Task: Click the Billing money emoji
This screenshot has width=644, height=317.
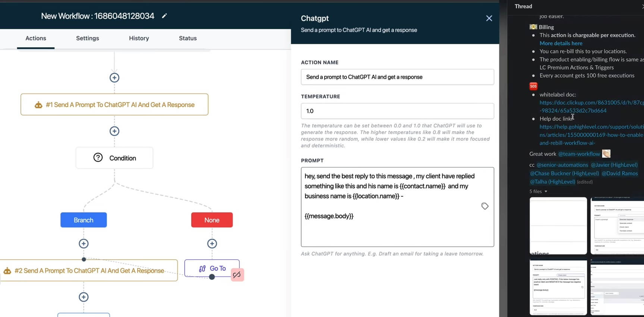Action: pyautogui.click(x=533, y=27)
